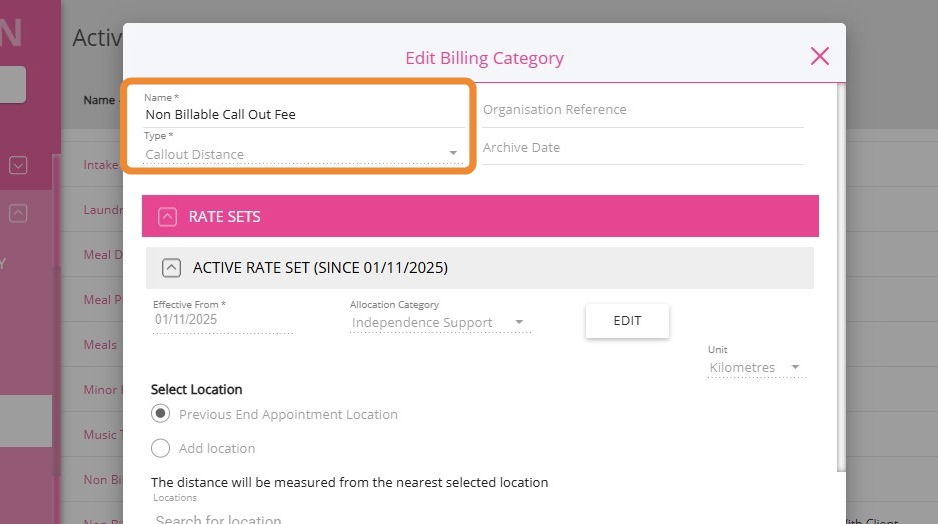Click the EDIT button for rate set
Viewport: 938px width, 524px height.
[627, 321]
